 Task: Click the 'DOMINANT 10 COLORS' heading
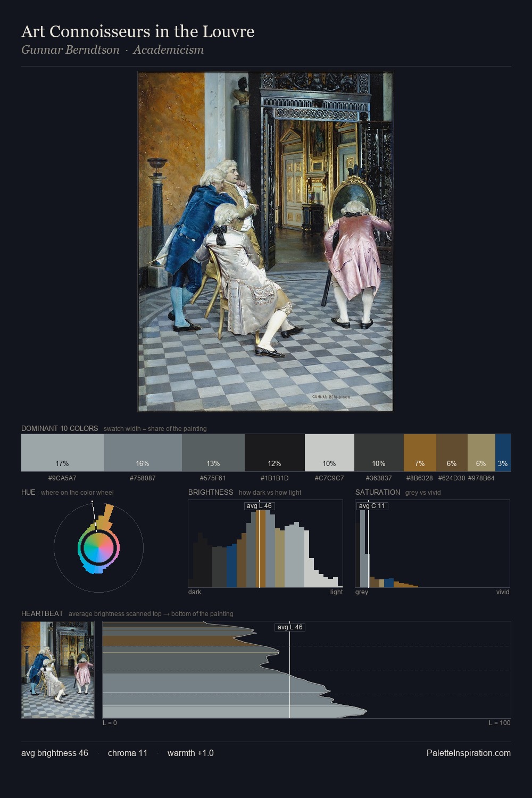[60, 428]
